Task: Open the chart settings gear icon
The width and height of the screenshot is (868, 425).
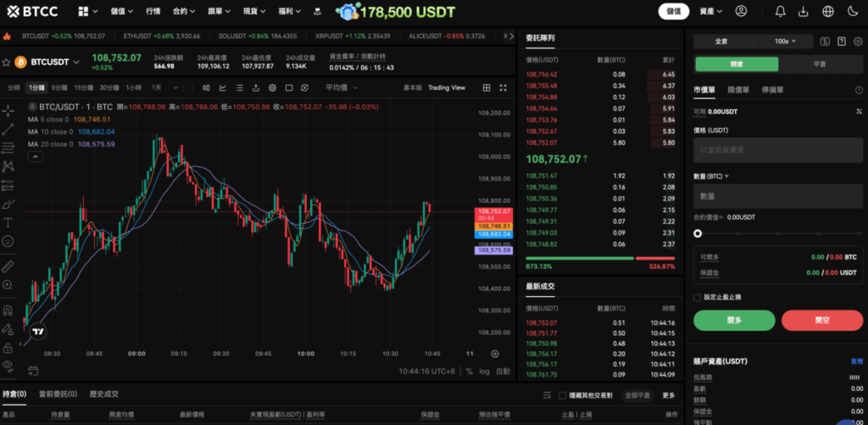Action: click(x=272, y=87)
